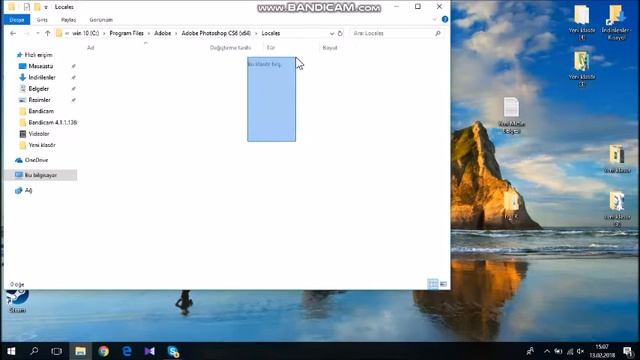640x360 pixels.
Task: Open the Dosya ribbon tab
Action: (x=17, y=20)
